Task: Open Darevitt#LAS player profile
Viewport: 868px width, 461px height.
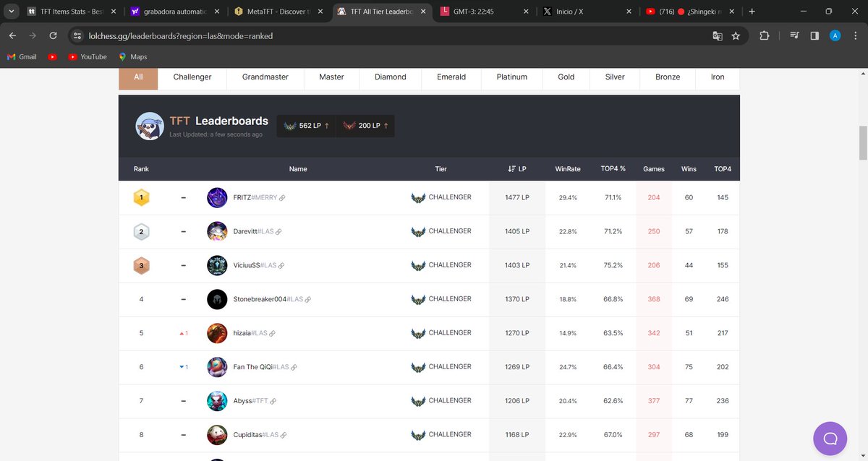Action: 255,231
